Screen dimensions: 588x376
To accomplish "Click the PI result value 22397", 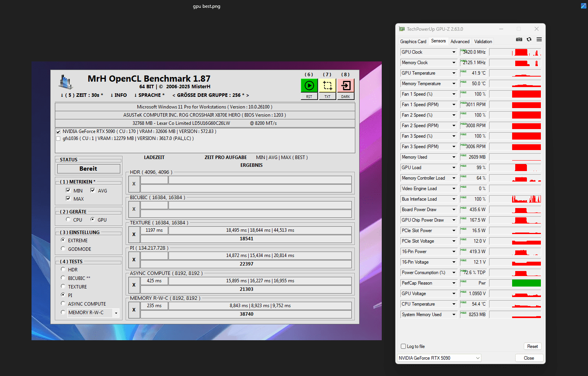I will click(x=246, y=264).
